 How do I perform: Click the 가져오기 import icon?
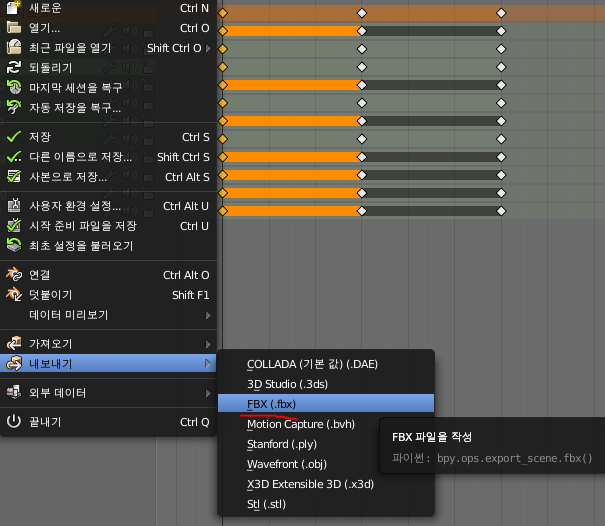14,343
